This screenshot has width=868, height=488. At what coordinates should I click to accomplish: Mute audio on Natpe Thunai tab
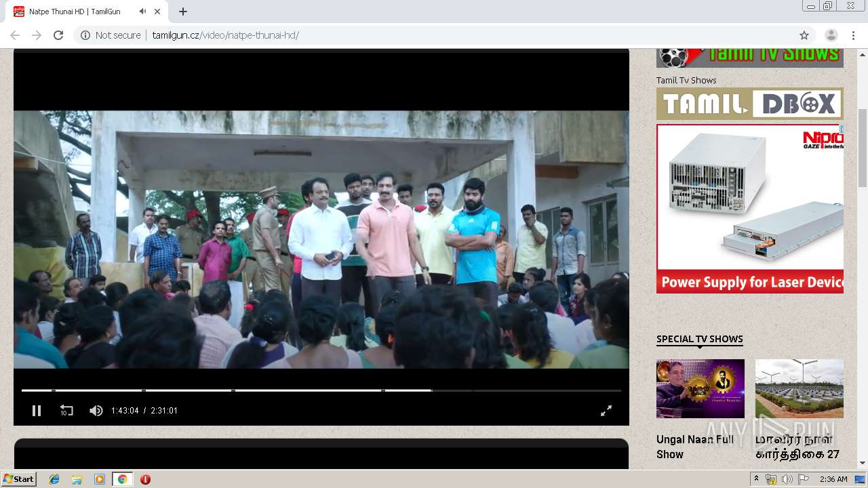click(x=142, y=12)
